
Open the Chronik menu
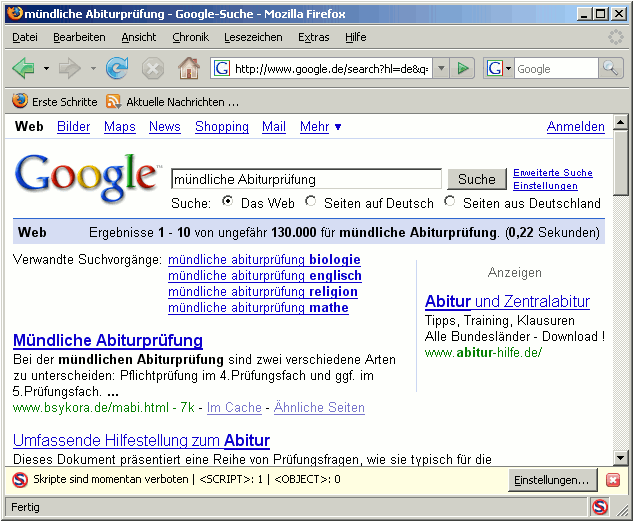pyautogui.click(x=190, y=37)
